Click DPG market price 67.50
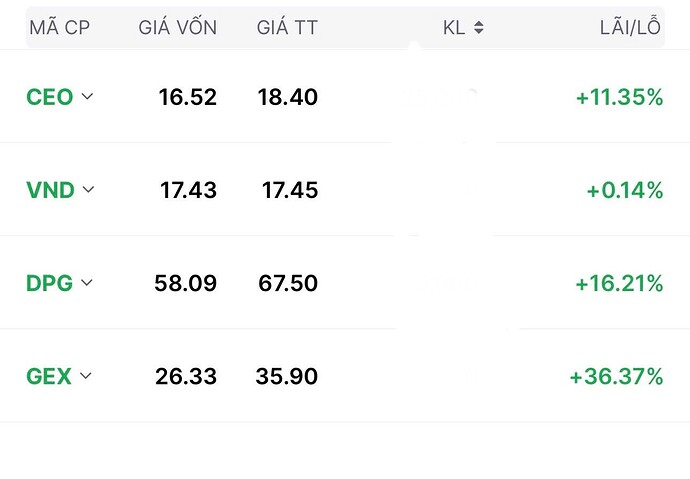 [x=286, y=283]
